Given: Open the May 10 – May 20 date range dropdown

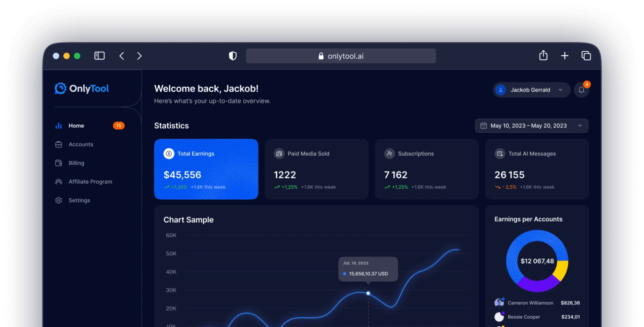Looking at the screenshot, I should point(532,126).
